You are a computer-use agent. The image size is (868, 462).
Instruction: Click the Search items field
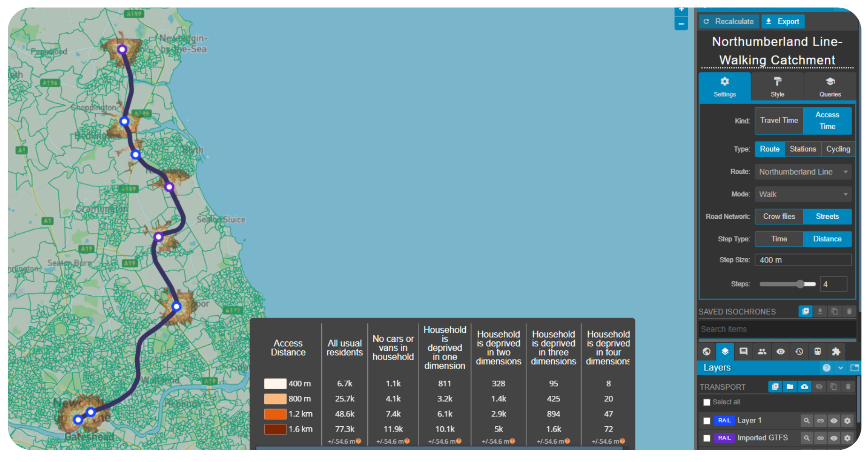coord(777,329)
